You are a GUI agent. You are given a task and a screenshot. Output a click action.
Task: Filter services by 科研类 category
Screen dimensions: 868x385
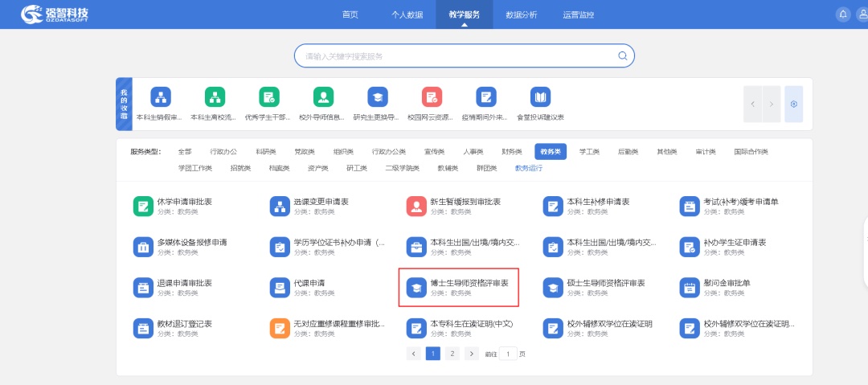coord(266,151)
